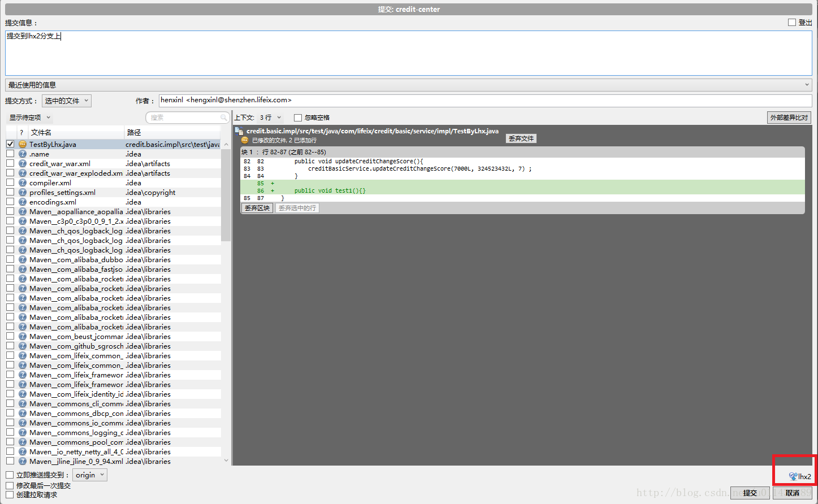Click the 搜索 file search field
The height and width of the screenshot is (504, 818).
point(187,118)
